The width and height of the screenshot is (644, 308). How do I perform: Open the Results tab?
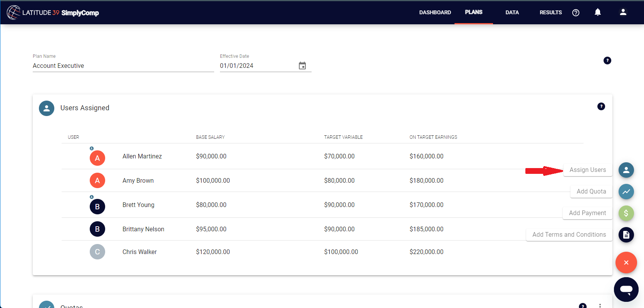click(550, 12)
